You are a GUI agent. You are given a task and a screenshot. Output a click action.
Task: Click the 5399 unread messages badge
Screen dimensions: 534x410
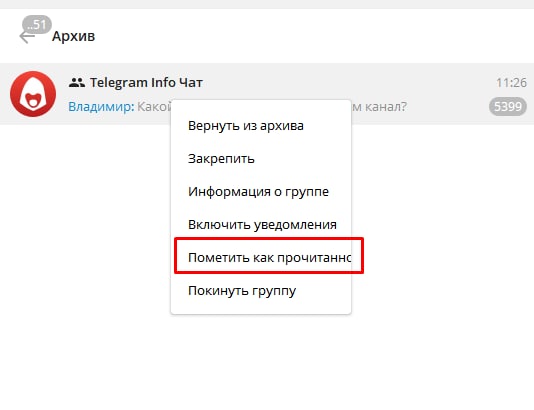(508, 107)
